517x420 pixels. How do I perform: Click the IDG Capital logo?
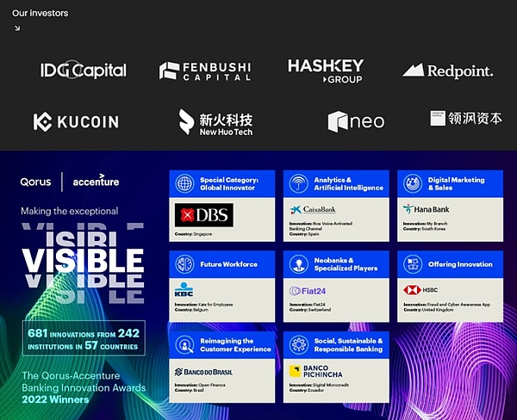pos(83,71)
